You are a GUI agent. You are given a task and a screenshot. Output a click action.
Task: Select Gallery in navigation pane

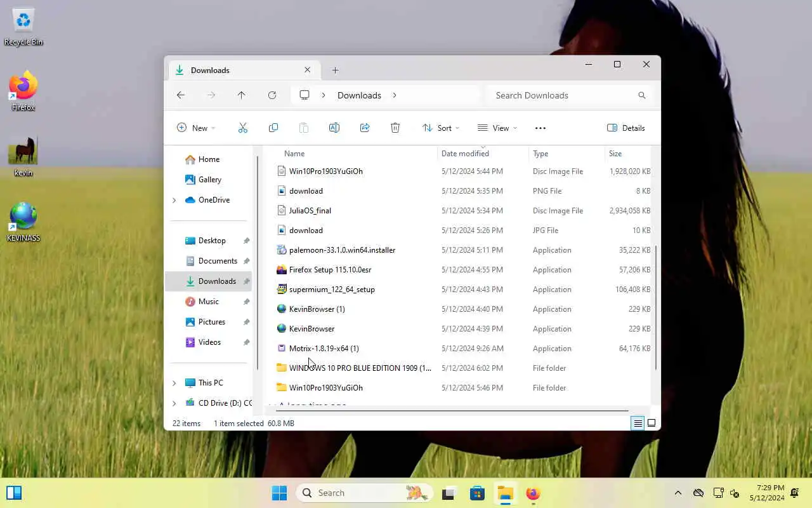click(209, 180)
